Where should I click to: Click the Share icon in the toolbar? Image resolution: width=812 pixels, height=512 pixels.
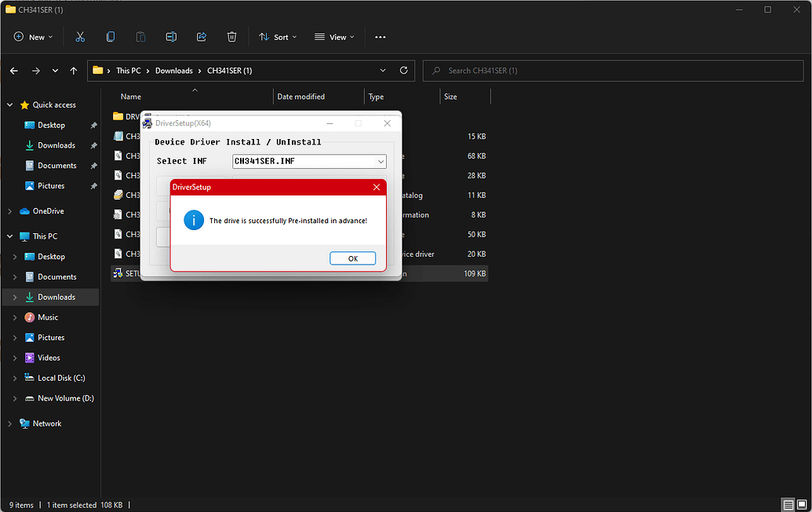pyautogui.click(x=202, y=37)
